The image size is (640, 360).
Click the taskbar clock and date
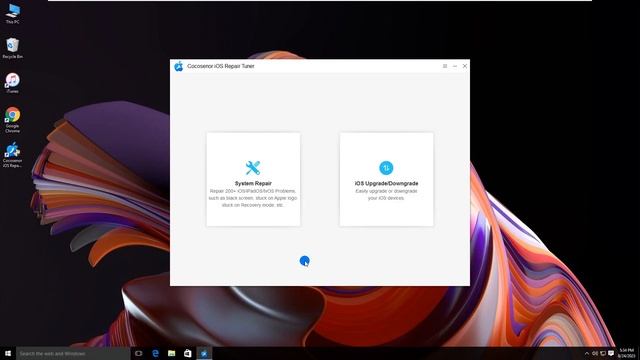[x=626, y=353]
